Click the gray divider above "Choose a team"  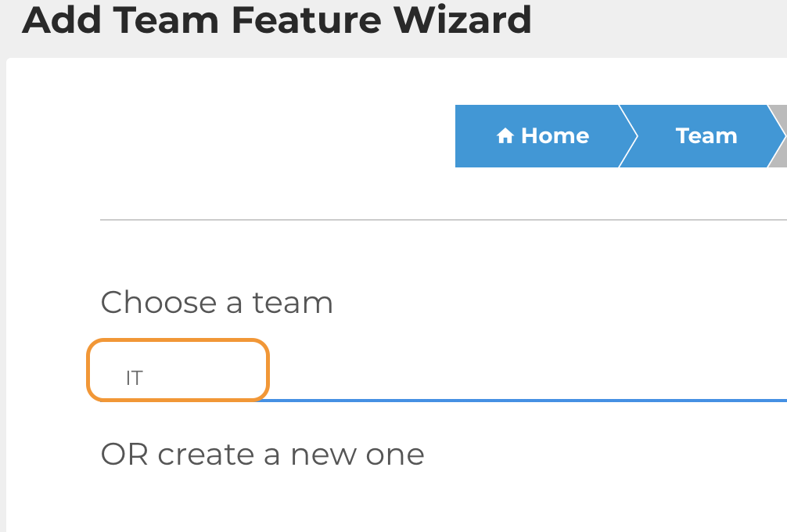[x=438, y=221]
